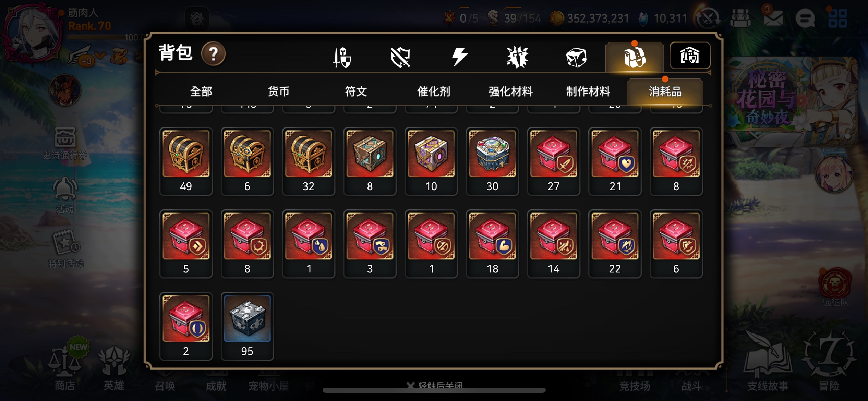Screen dimensions: 868x401
Task: Switch to the 催化剂 tab
Action: click(433, 92)
